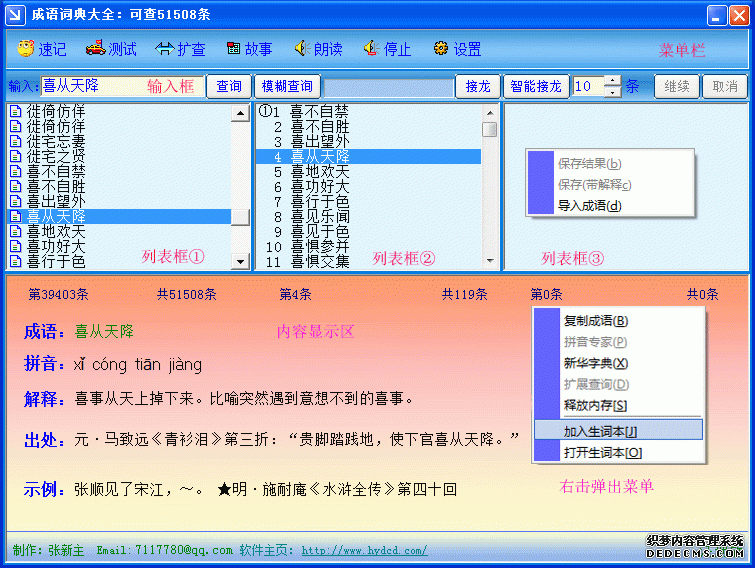Image resolution: width=755 pixels, height=568 pixels.
Task: Choose 拼音专家(P) in popup menu
Action: [619, 342]
